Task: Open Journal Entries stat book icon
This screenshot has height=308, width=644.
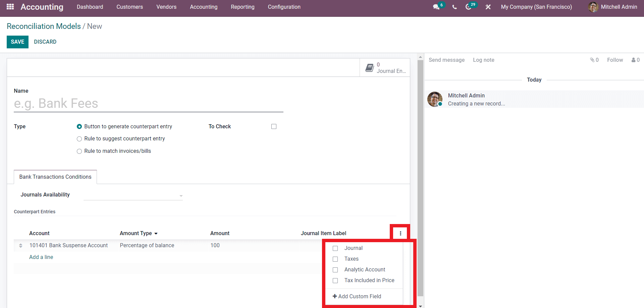Action: (x=370, y=68)
